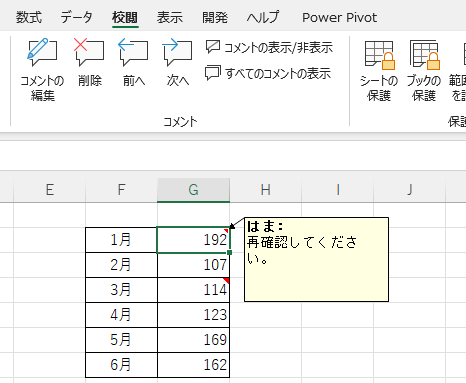Open the 数式 ribbon tab
466x383 pixels.
pos(29,17)
